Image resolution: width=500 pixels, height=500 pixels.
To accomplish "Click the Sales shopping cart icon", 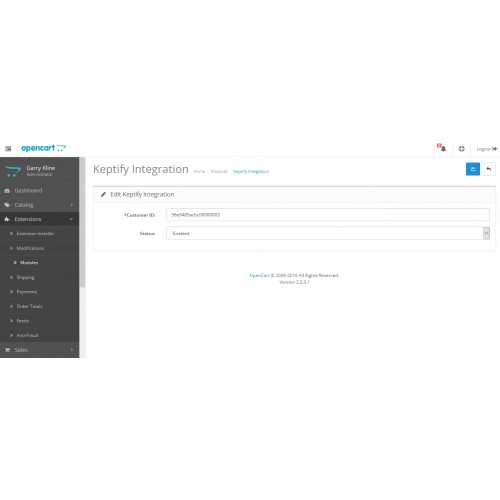I will (x=7, y=350).
